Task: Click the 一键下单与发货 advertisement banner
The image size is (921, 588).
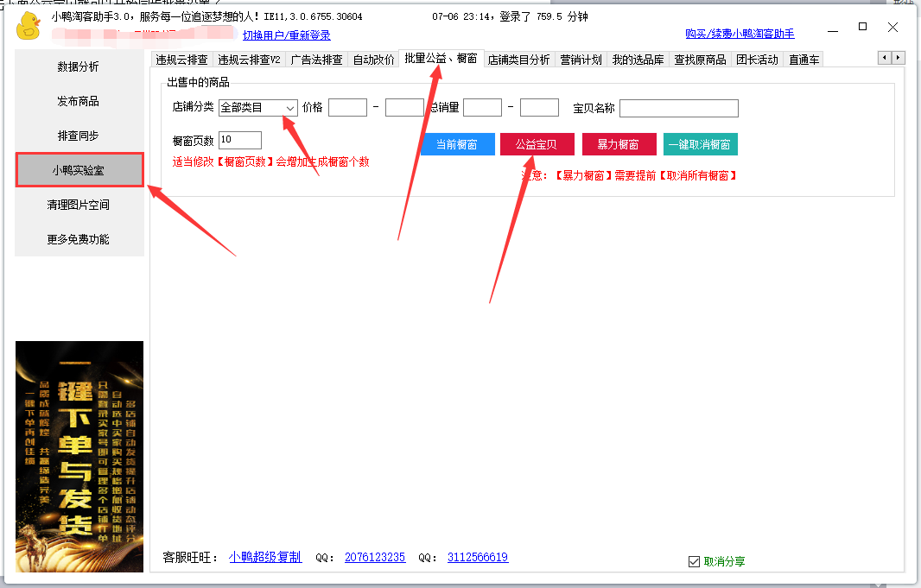Action: pyautogui.click(x=79, y=457)
